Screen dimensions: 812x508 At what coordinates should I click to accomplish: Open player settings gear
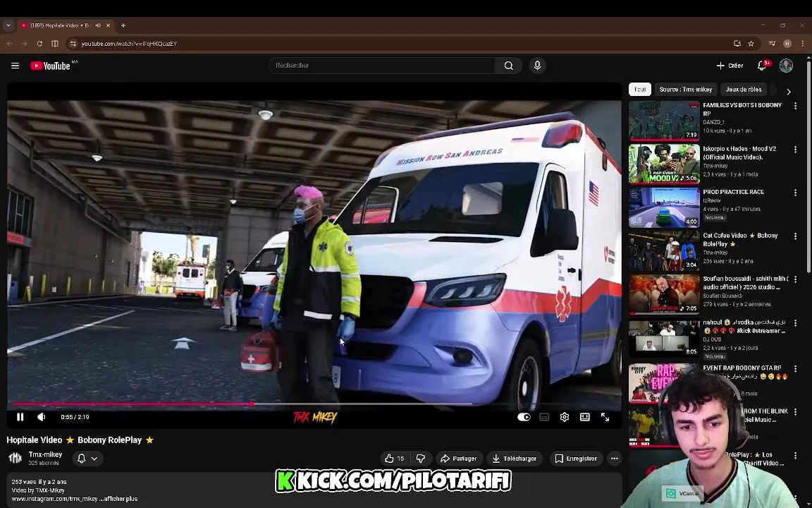click(565, 417)
